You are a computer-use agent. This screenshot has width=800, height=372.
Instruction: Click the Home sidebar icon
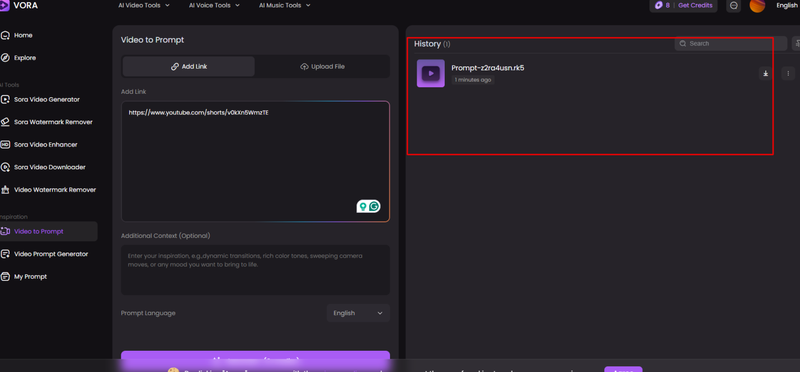point(5,35)
